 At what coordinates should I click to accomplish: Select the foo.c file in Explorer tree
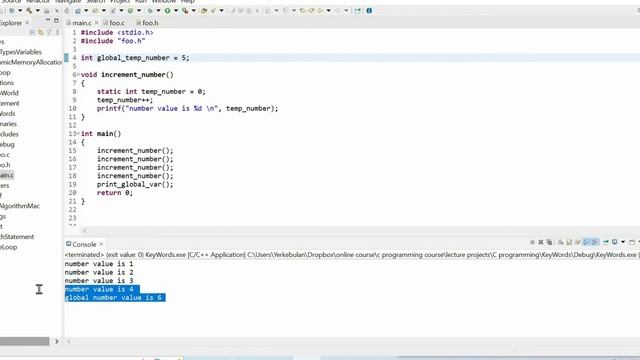coord(5,155)
